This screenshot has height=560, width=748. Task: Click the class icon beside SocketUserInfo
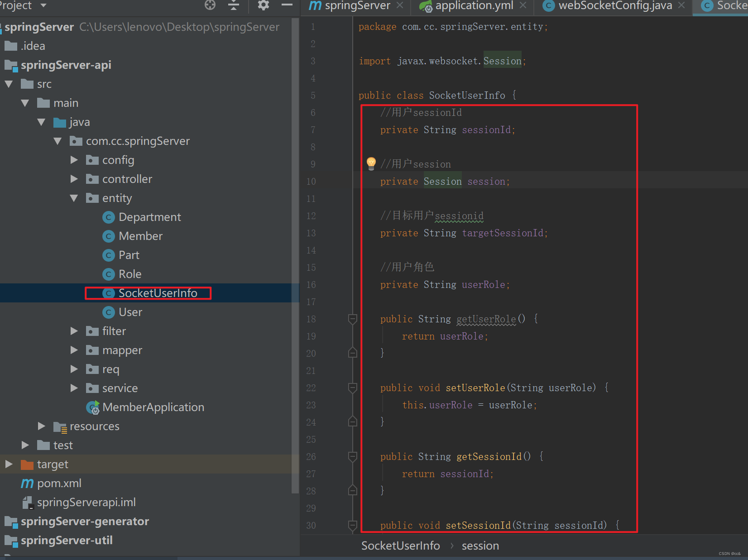click(108, 293)
